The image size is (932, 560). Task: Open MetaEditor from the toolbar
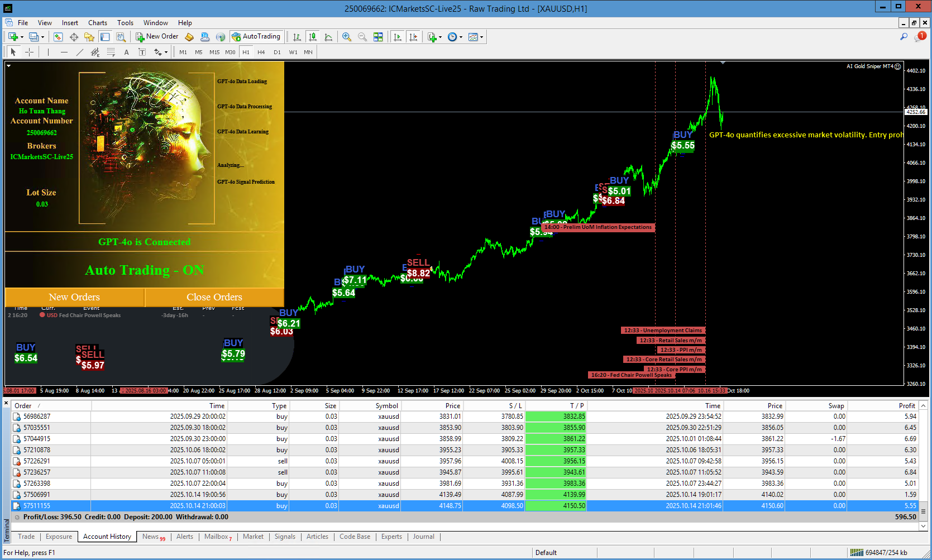coord(189,37)
